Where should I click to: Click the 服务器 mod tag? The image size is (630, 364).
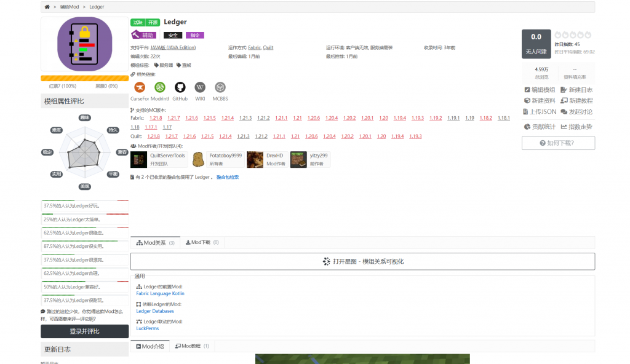pos(164,65)
